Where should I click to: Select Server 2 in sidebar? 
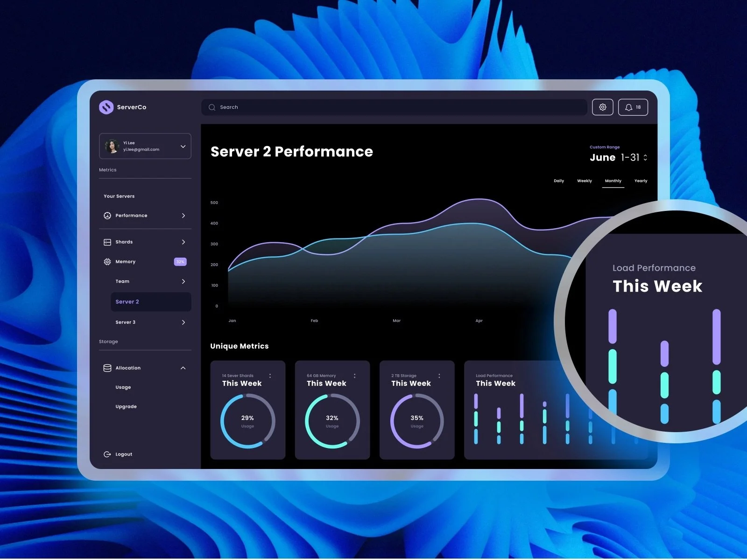(x=151, y=302)
